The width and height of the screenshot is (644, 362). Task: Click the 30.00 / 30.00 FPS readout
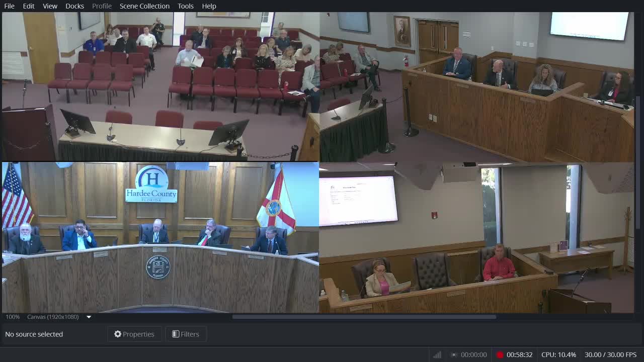coord(610,354)
